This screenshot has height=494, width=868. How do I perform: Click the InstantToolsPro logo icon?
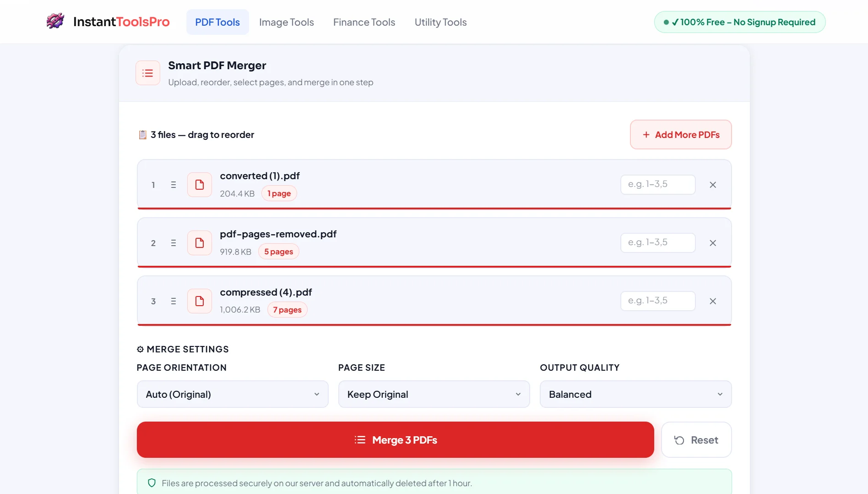55,21
